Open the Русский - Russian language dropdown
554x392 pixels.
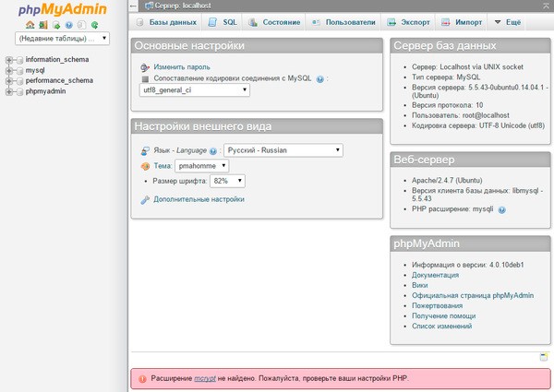pyautogui.click(x=283, y=150)
